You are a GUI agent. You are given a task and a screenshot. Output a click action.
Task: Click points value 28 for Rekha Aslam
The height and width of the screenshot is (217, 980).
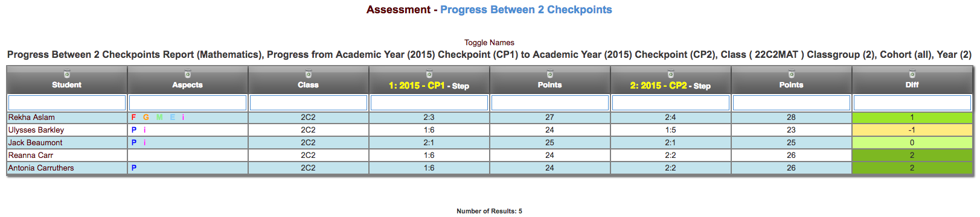(x=792, y=118)
